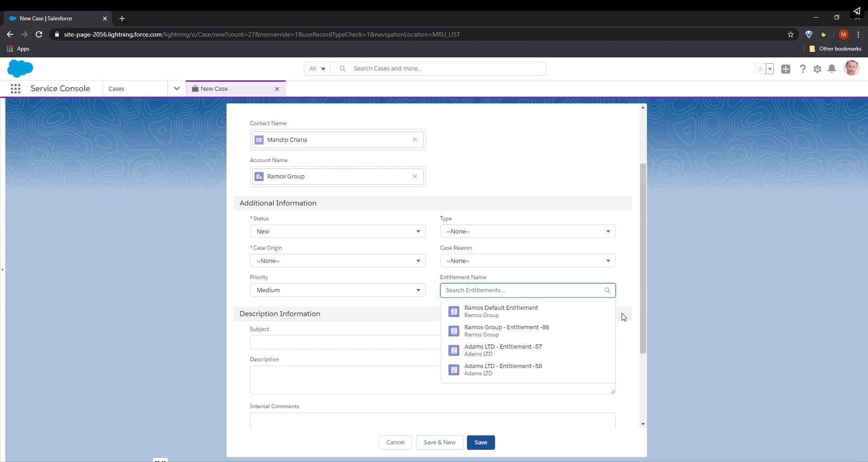
Task: Select Ramos Default Entitlement option
Action: click(501, 312)
